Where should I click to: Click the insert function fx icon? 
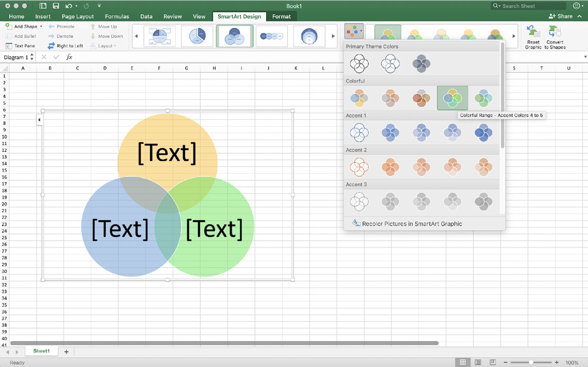coord(69,57)
